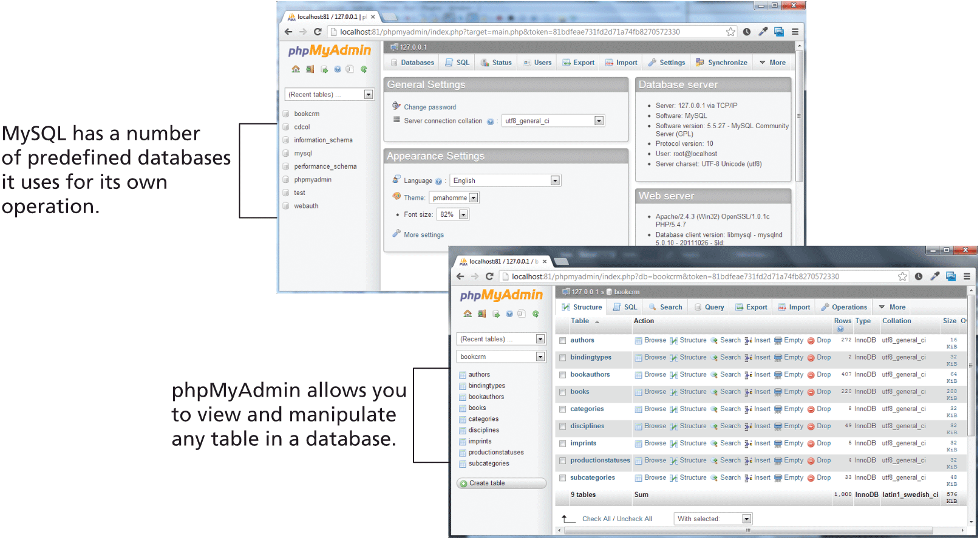Bookmark page with star icon in front browser
Screen dimensions: 980x540
pyautogui.click(x=902, y=277)
